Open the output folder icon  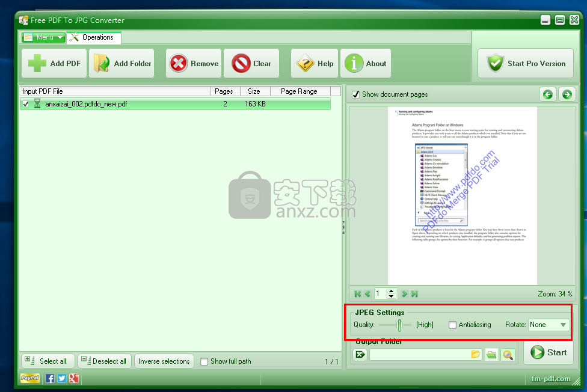(x=491, y=354)
